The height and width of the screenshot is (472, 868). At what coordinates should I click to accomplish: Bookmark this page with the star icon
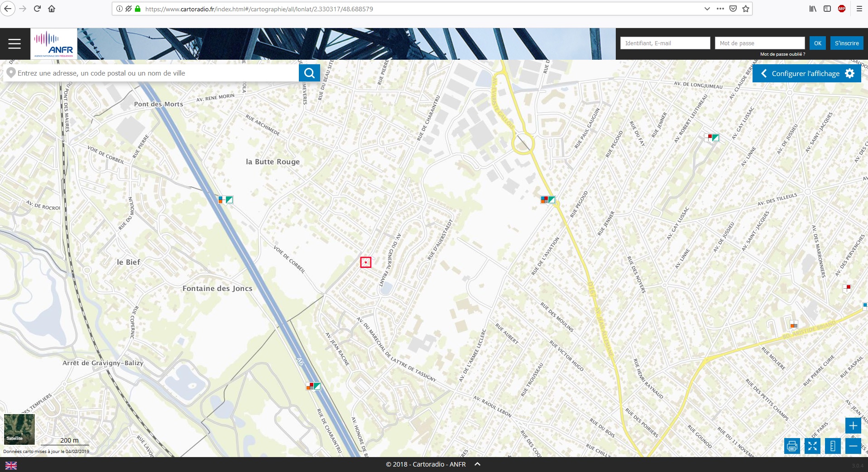point(746,9)
